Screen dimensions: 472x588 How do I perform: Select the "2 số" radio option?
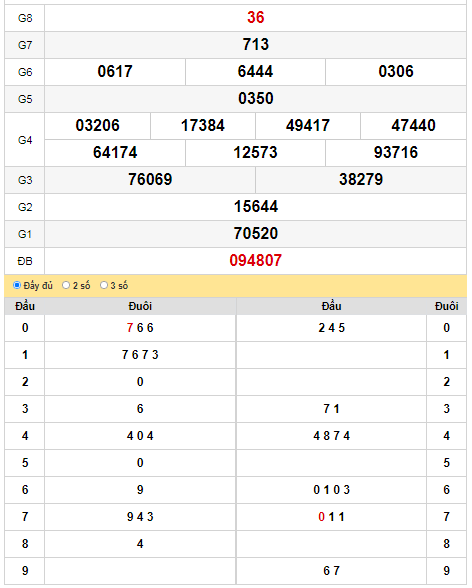66,285
